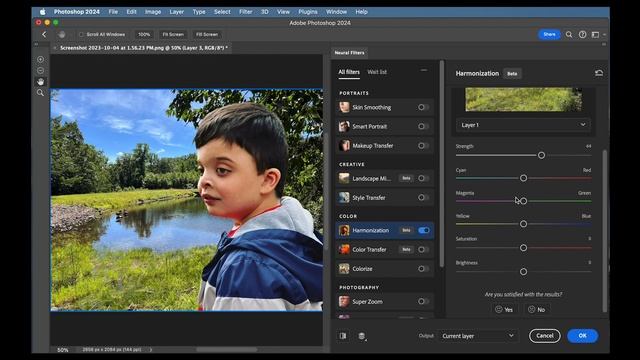Toggle the Color Transfer filter on

423,249
